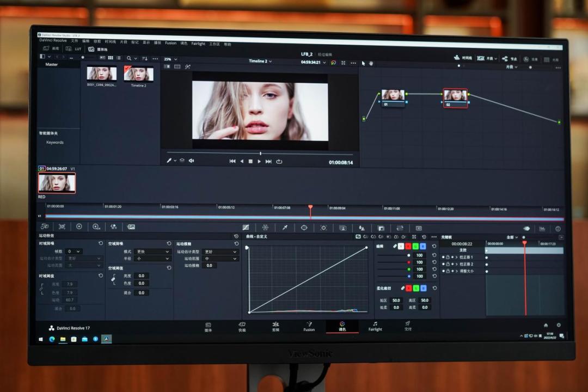Click the loop playback icon
The height and width of the screenshot is (392, 588).
[x=279, y=162]
